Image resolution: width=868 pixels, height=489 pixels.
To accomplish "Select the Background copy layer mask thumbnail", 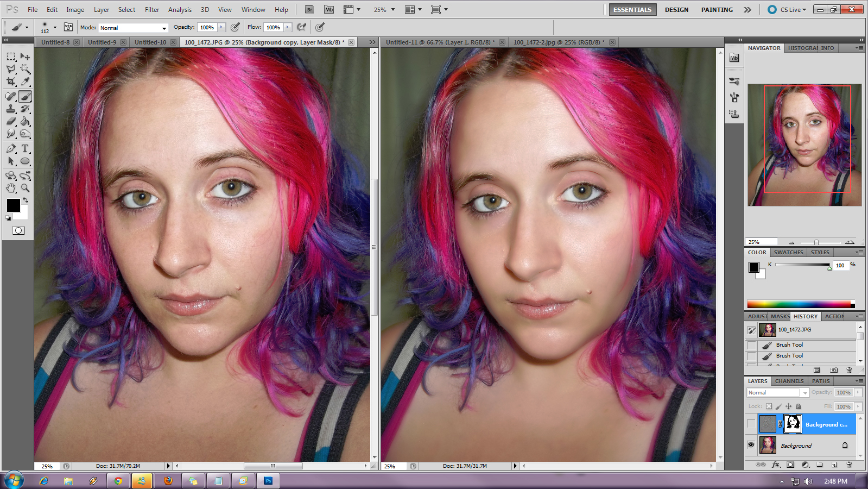I will click(x=793, y=424).
